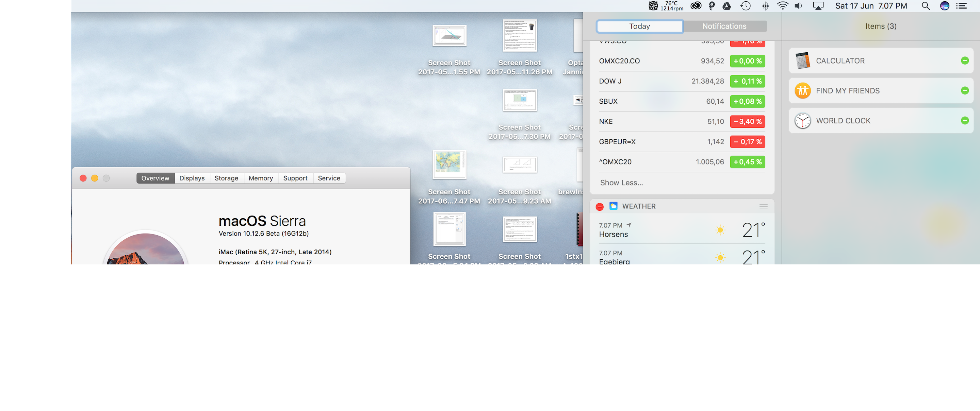Toggle the DOW J +0,11 % change badge

[x=747, y=81]
